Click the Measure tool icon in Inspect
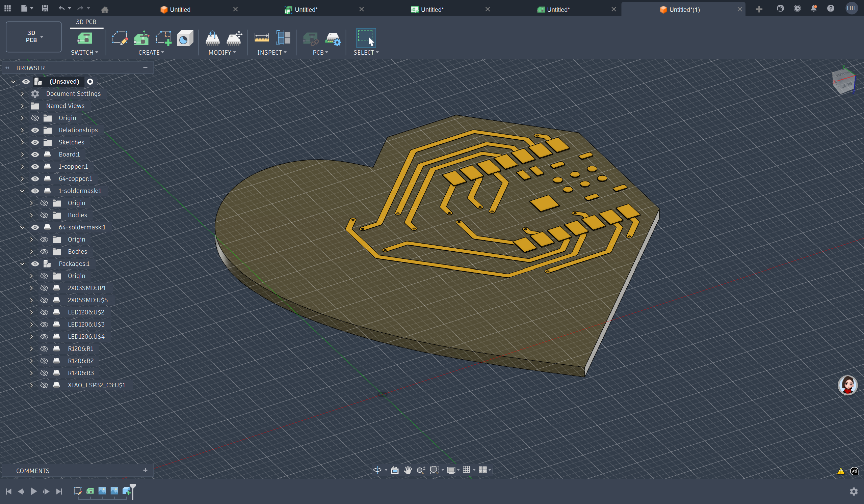 click(261, 38)
